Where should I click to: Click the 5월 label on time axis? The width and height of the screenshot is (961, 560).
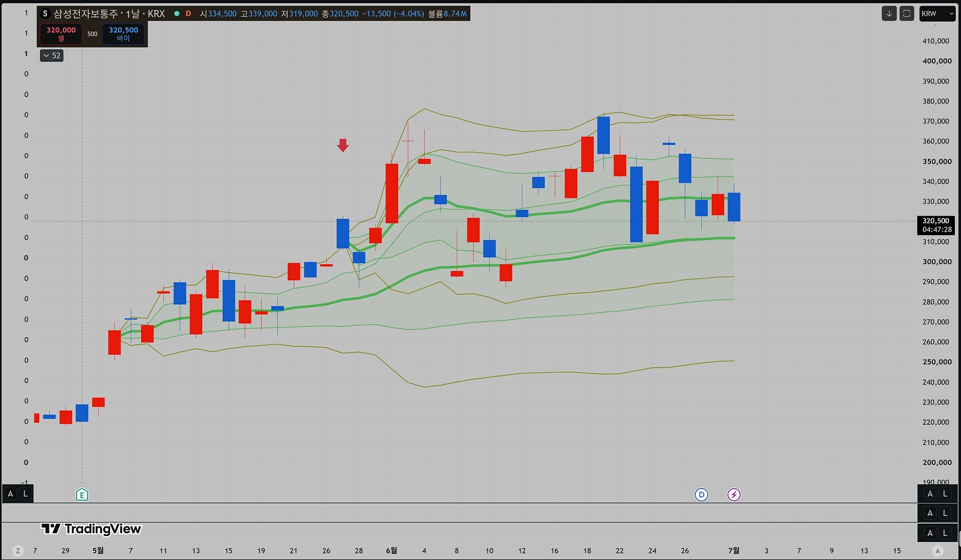[x=98, y=550]
